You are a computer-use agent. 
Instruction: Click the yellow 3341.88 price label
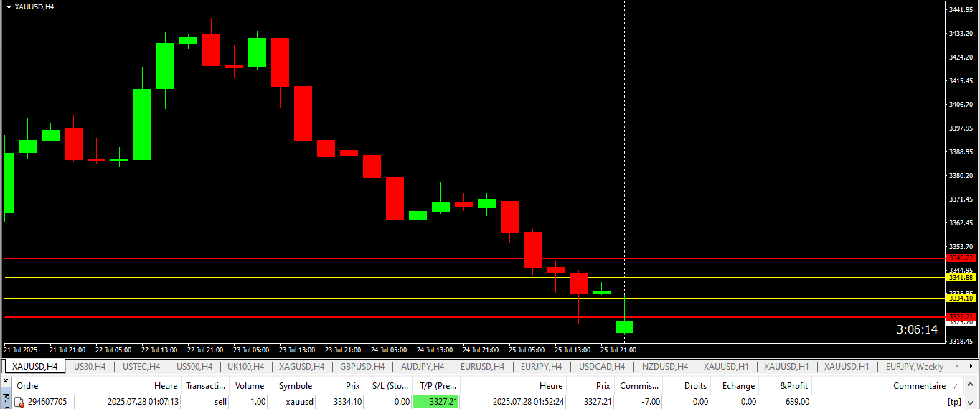961,278
